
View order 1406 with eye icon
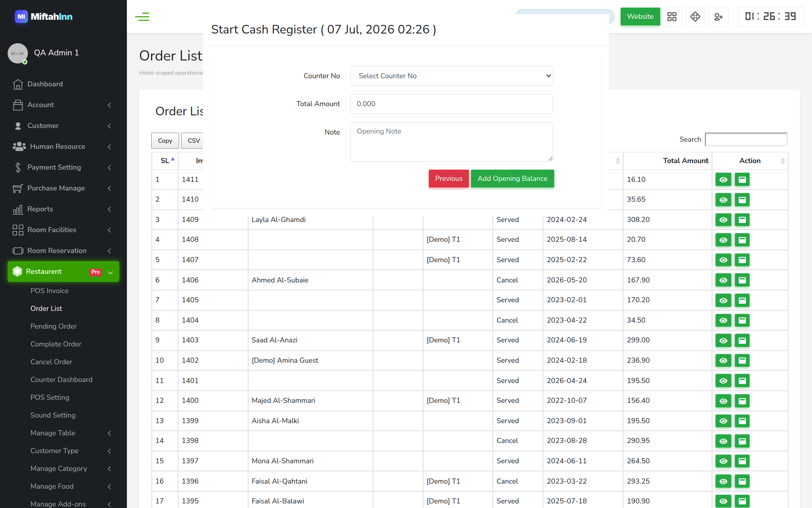(723, 280)
